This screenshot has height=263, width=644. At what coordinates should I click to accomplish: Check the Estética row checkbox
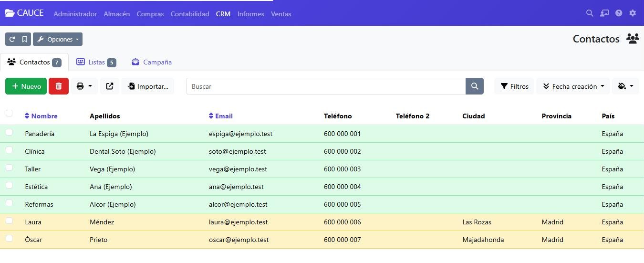(x=9, y=185)
